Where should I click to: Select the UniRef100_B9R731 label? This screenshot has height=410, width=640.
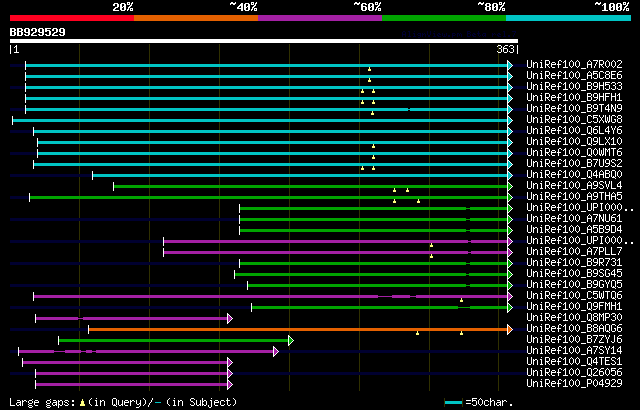(574, 262)
